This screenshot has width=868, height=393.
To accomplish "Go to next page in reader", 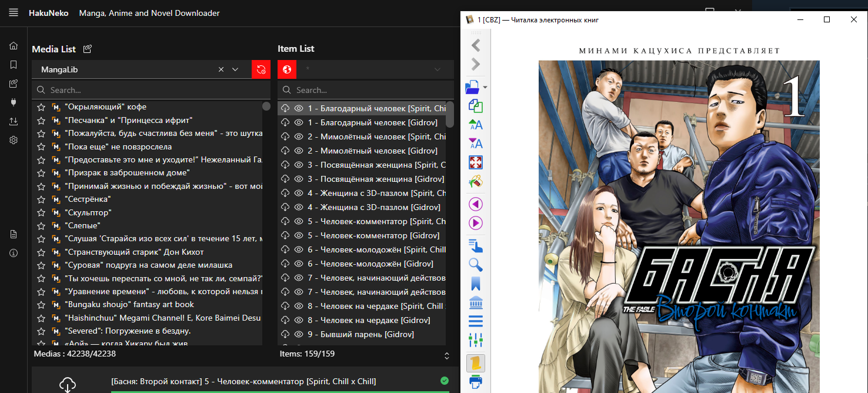I will pyautogui.click(x=476, y=223).
